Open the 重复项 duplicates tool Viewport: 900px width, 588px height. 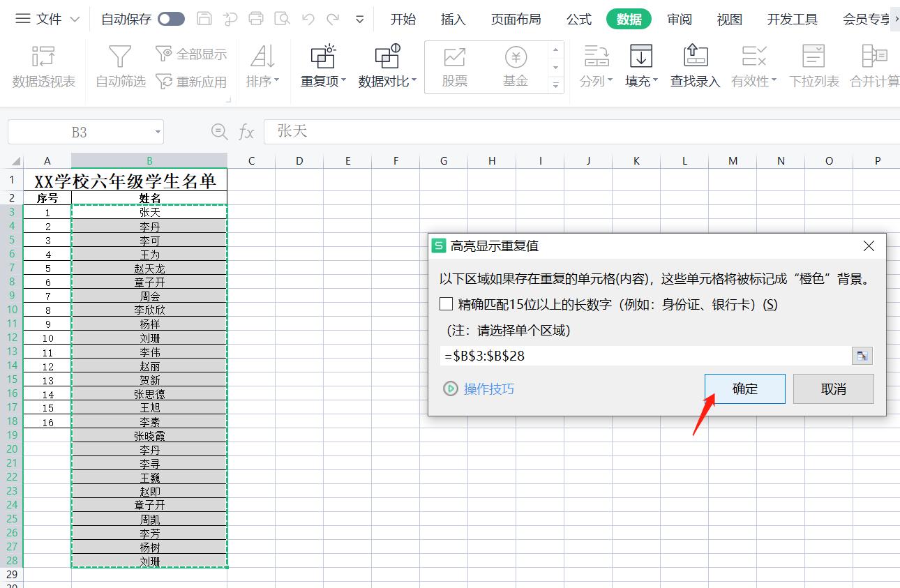tap(322, 68)
